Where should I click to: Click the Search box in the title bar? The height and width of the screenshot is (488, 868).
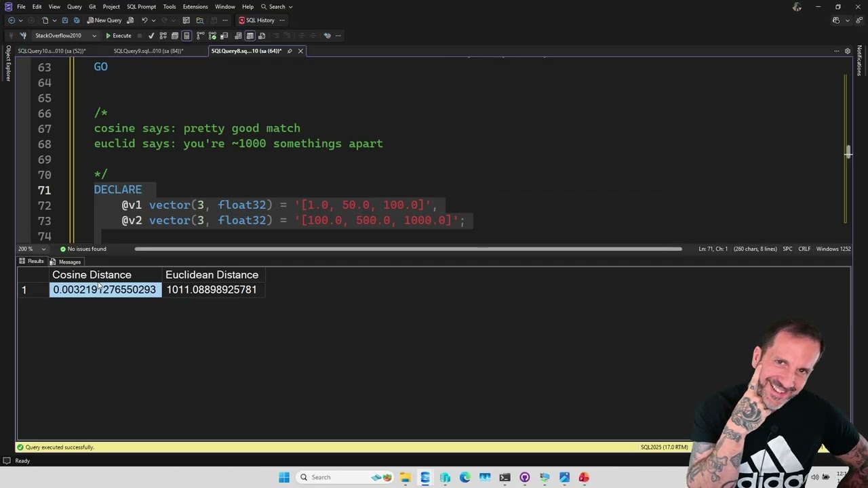point(277,7)
